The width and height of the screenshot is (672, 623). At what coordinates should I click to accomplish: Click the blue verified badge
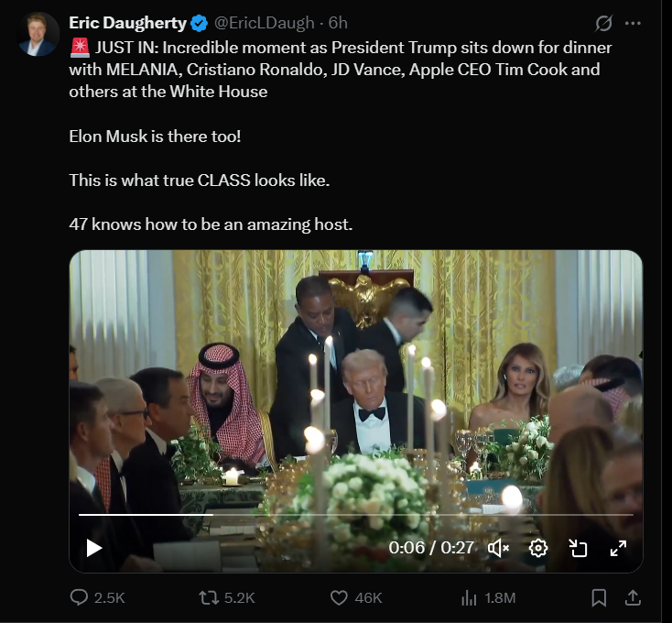pos(200,23)
